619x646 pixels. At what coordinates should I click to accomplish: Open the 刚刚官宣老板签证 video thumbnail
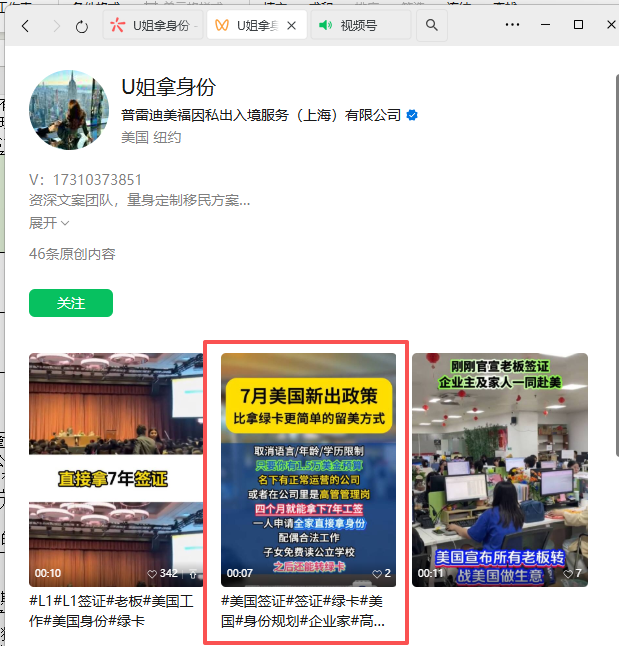[500, 470]
